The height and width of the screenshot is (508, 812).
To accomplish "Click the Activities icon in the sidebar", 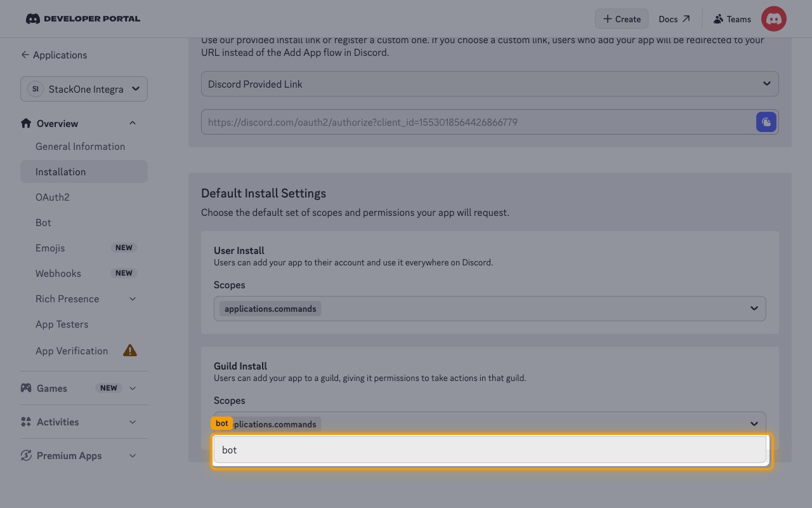I will pos(26,422).
